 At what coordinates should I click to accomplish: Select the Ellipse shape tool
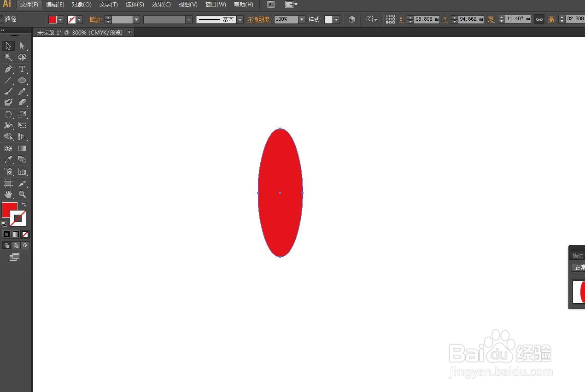point(22,80)
